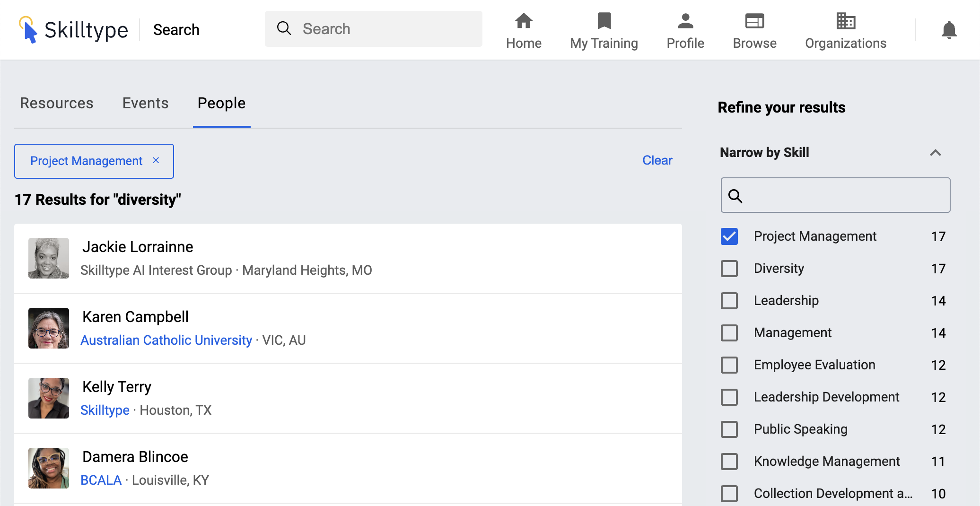This screenshot has width=980, height=506.
Task: Switch to the Resources tab
Action: coord(57,103)
